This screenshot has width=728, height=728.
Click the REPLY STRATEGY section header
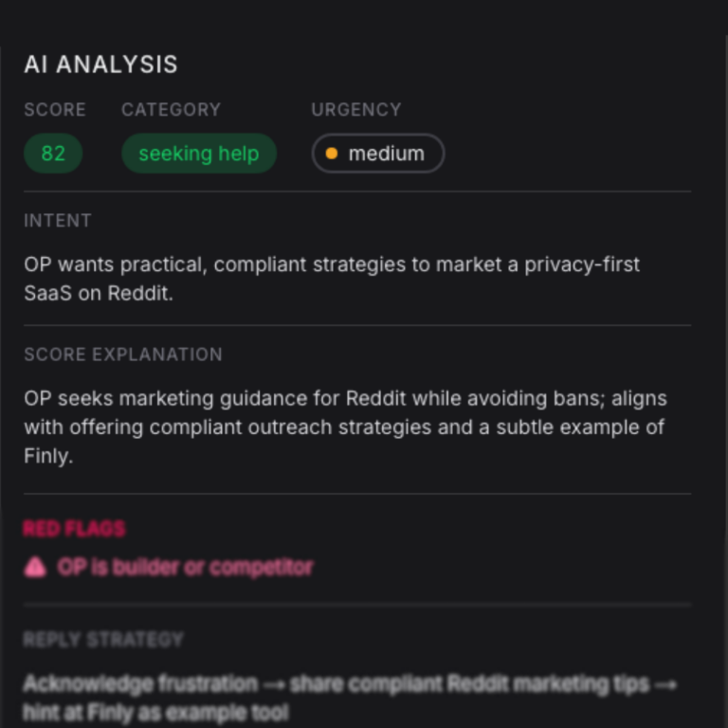click(103, 640)
